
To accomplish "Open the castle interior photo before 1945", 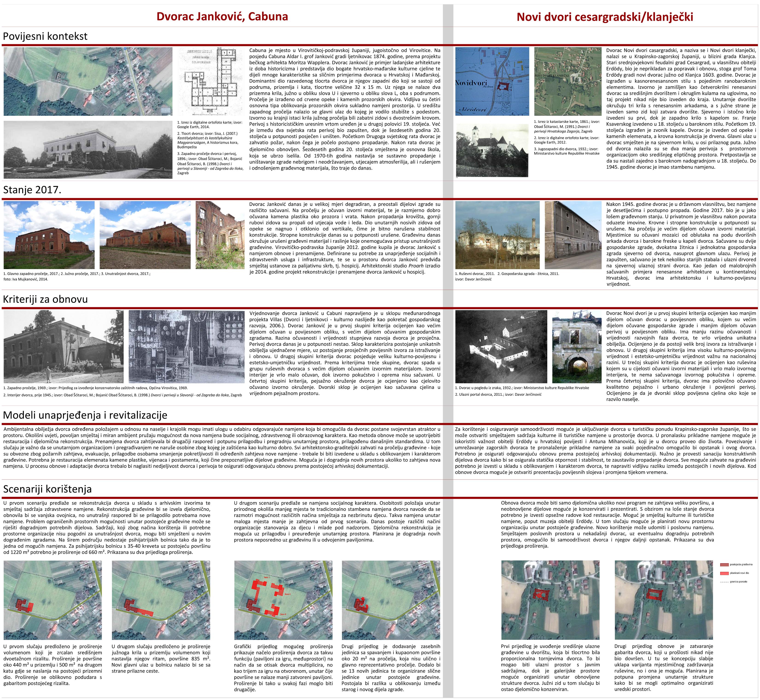I will point(187,347).
